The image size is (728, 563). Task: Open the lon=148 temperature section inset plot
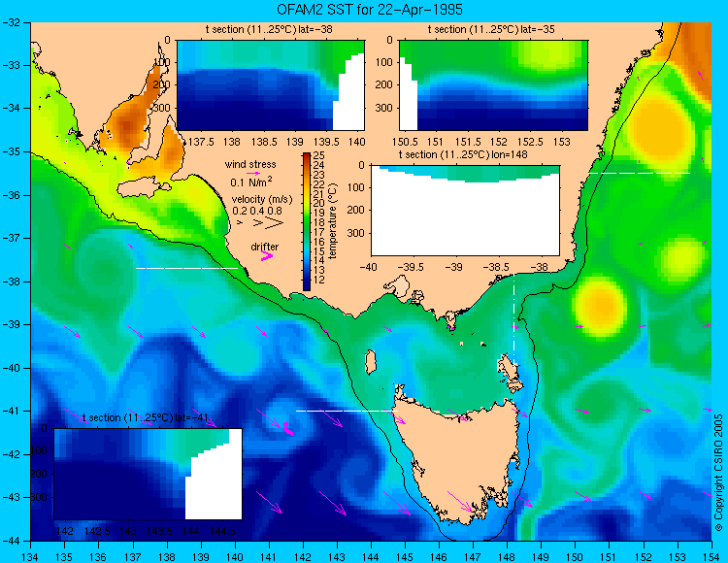(x=465, y=211)
